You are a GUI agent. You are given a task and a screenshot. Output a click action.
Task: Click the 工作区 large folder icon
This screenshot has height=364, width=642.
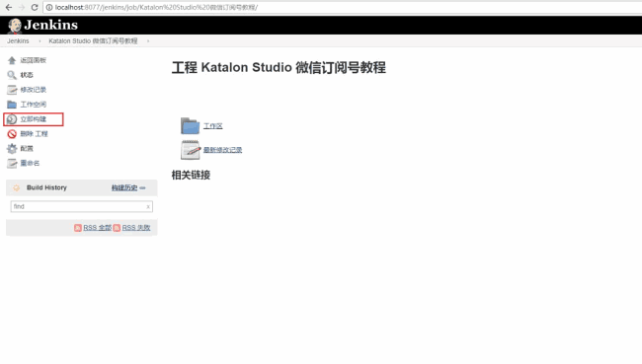(190, 125)
